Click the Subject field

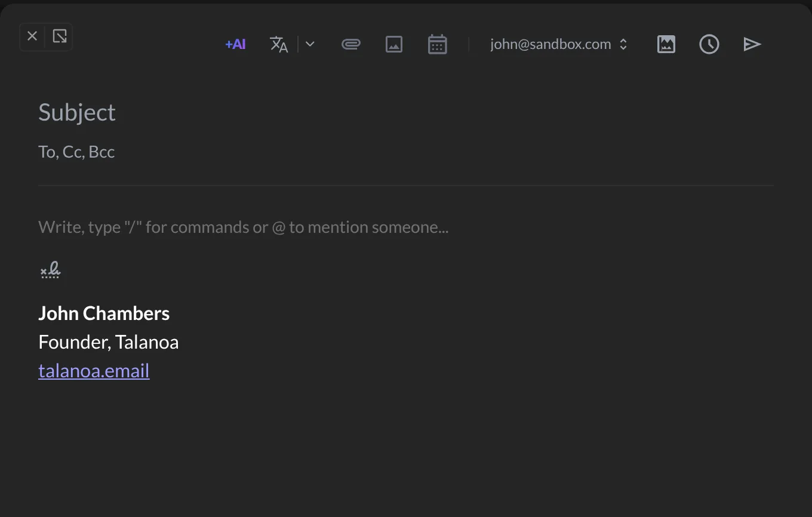coord(406,112)
